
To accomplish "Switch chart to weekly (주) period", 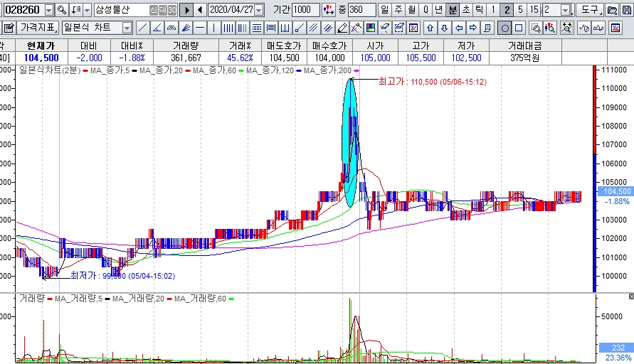I will pos(398,10).
